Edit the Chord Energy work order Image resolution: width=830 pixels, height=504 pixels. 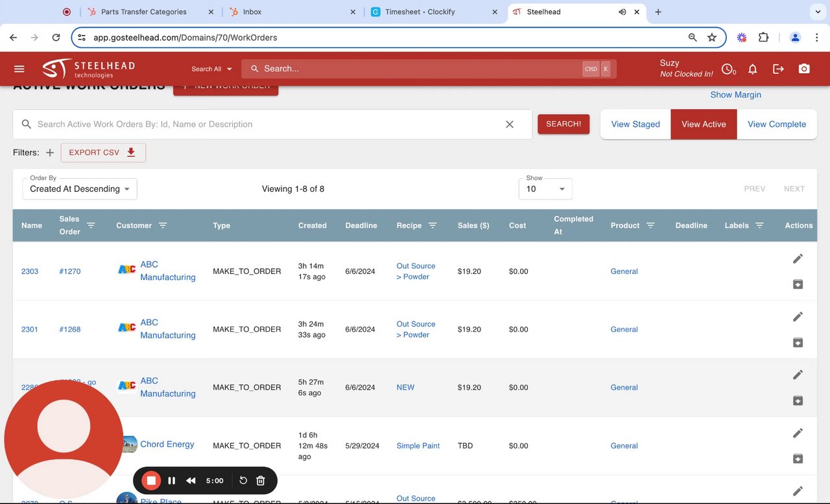(x=798, y=433)
